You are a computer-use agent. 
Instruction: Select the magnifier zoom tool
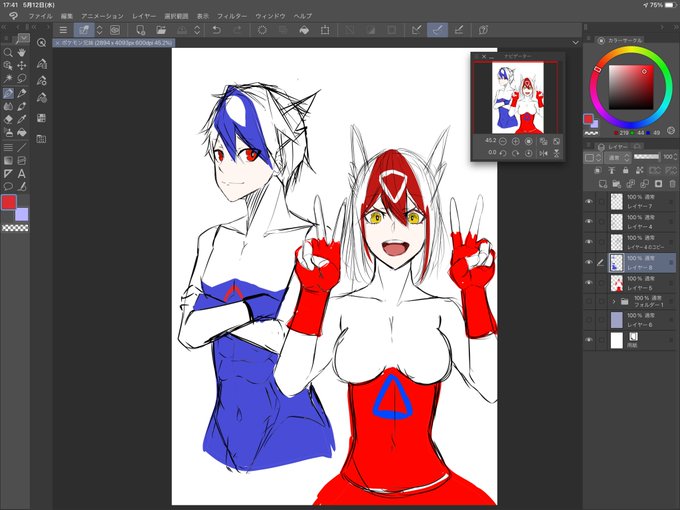coord(8,53)
